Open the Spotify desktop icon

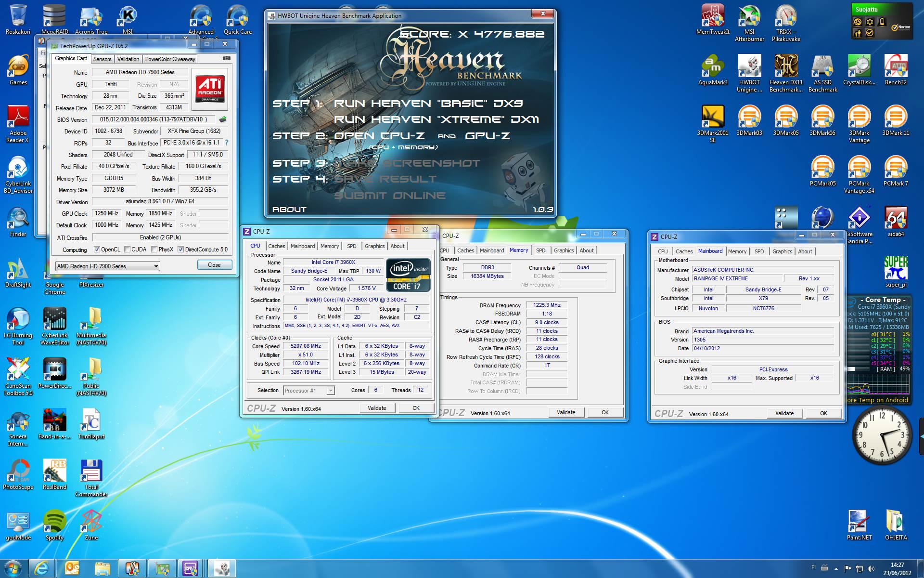(54, 525)
